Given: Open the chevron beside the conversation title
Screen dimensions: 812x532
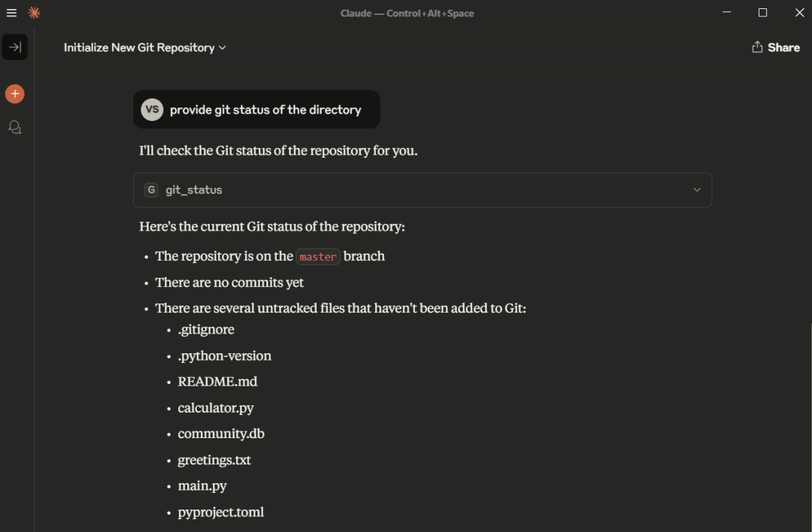Looking at the screenshot, I should pos(223,48).
